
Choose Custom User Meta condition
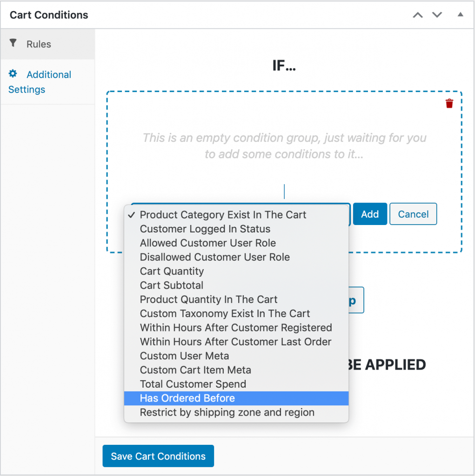coord(236,356)
